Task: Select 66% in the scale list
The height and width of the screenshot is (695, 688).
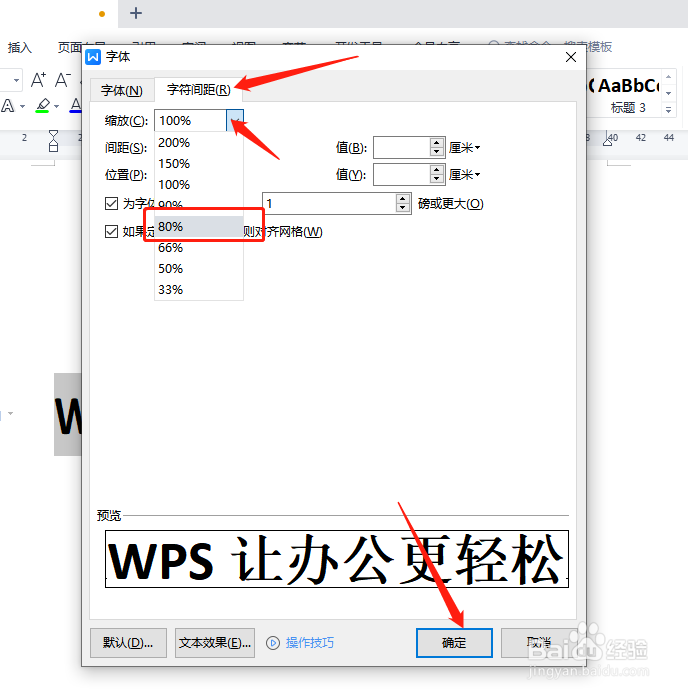Action: point(199,247)
